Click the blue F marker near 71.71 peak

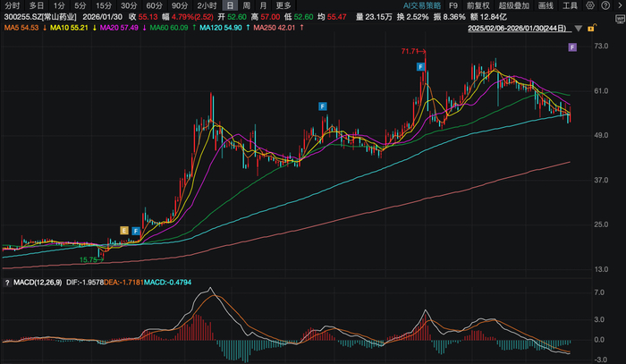(x=420, y=67)
